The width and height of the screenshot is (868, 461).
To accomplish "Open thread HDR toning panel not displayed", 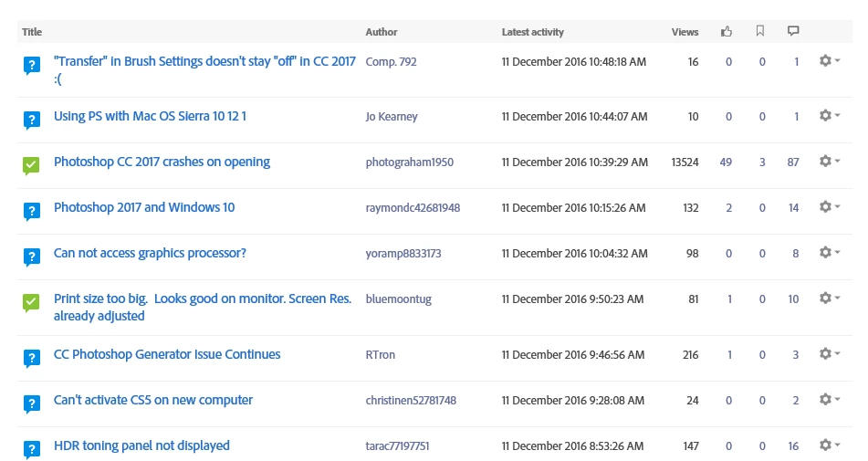I will pyautogui.click(x=141, y=445).
